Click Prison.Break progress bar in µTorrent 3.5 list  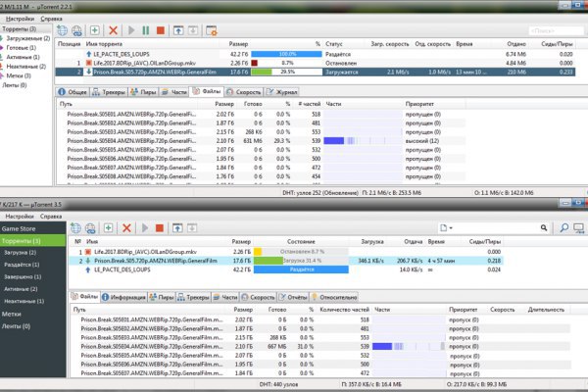(x=301, y=261)
